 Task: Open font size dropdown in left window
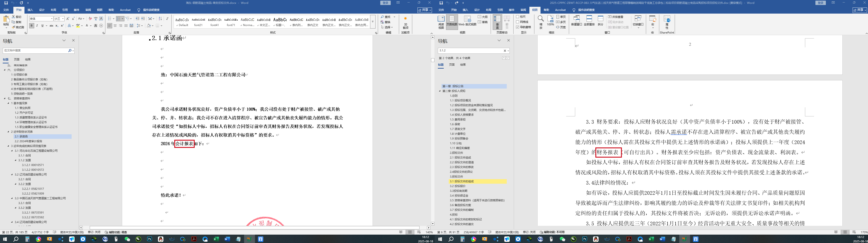pos(63,19)
